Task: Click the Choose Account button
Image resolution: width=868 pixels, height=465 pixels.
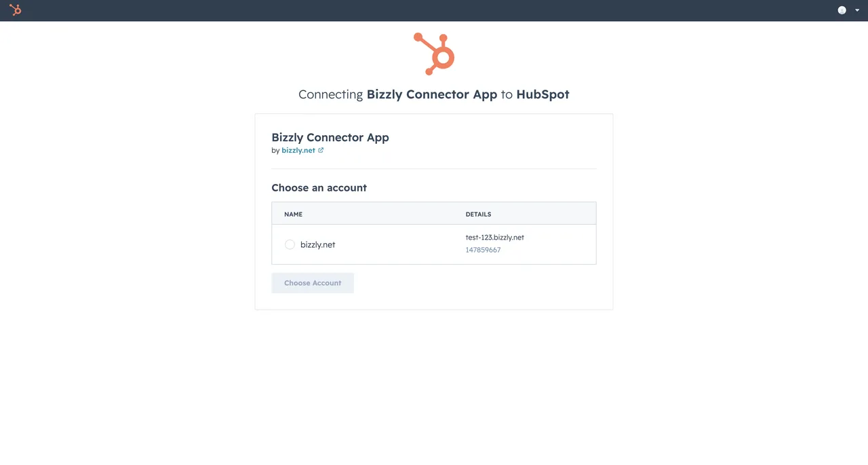Action: [x=313, y=283]
